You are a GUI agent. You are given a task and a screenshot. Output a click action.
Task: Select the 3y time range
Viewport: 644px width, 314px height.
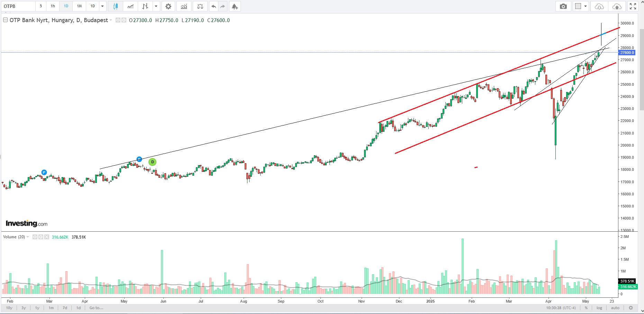click(x=24, y=308)
